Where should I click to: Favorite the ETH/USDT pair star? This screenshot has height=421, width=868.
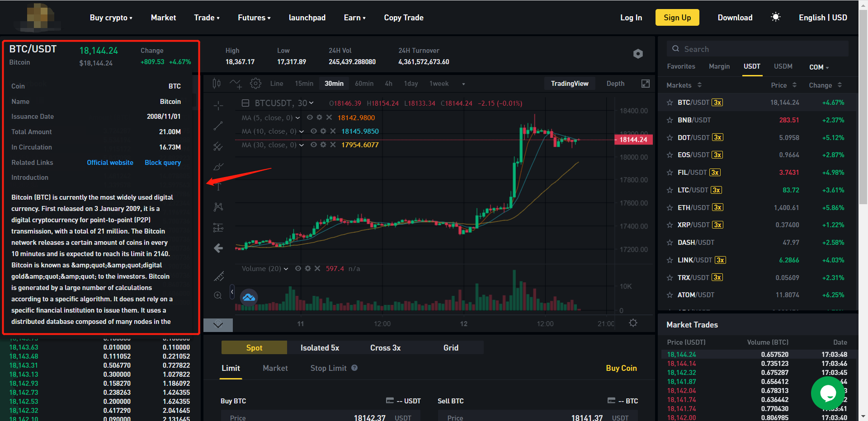coord(670,208)
